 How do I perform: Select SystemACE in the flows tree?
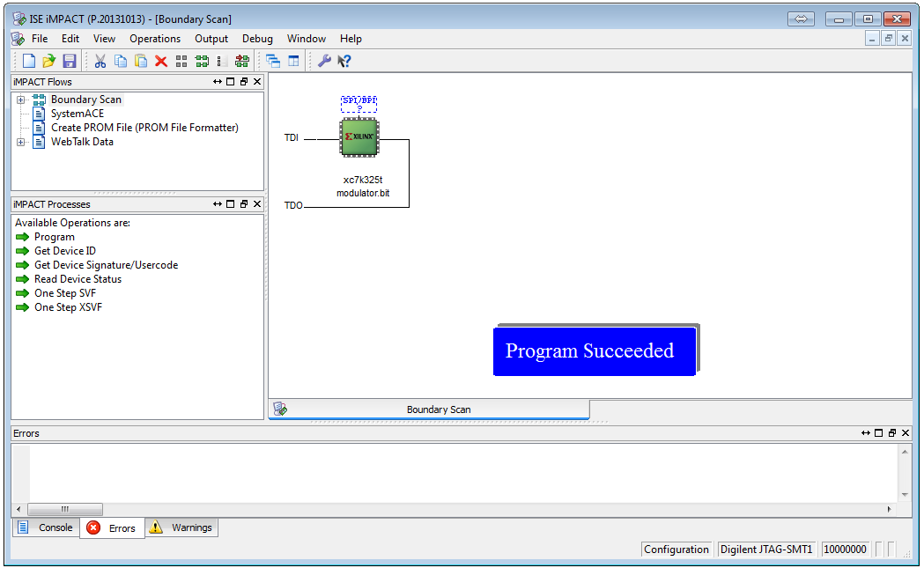[78, 114]
